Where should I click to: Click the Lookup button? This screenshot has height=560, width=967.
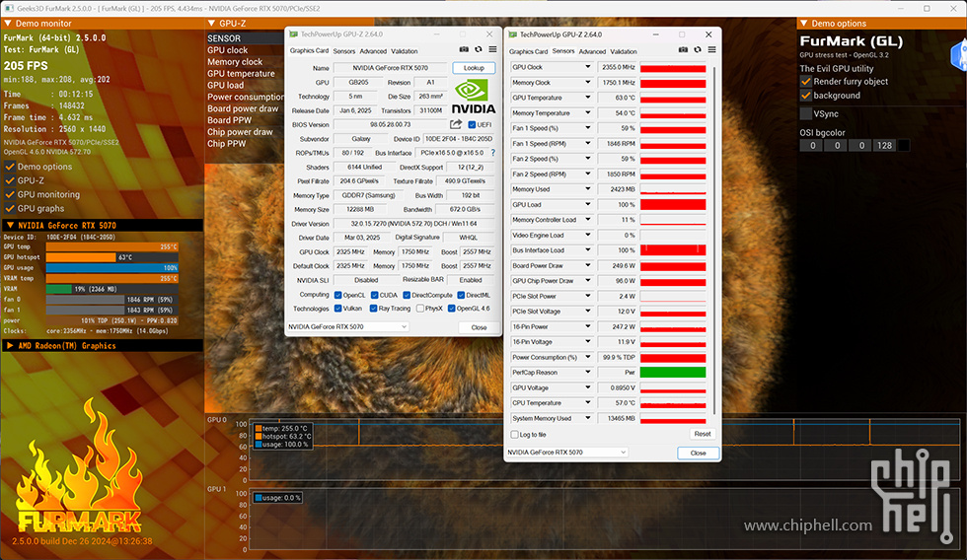pos(474,68)
